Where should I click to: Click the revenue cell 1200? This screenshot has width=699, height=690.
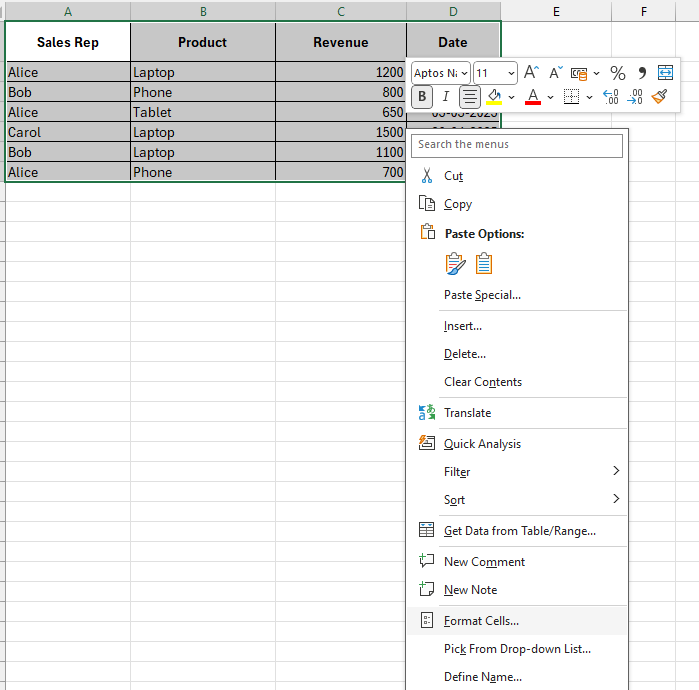(x=341, y=72)
